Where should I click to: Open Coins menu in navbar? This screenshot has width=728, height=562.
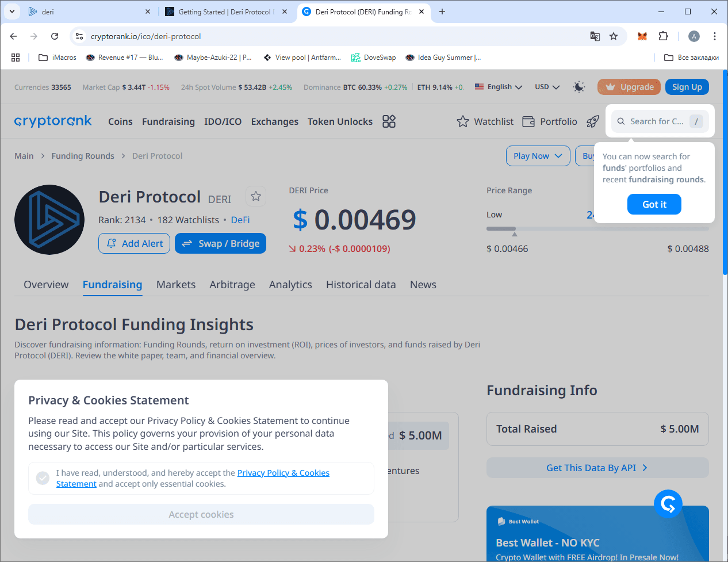120,121
